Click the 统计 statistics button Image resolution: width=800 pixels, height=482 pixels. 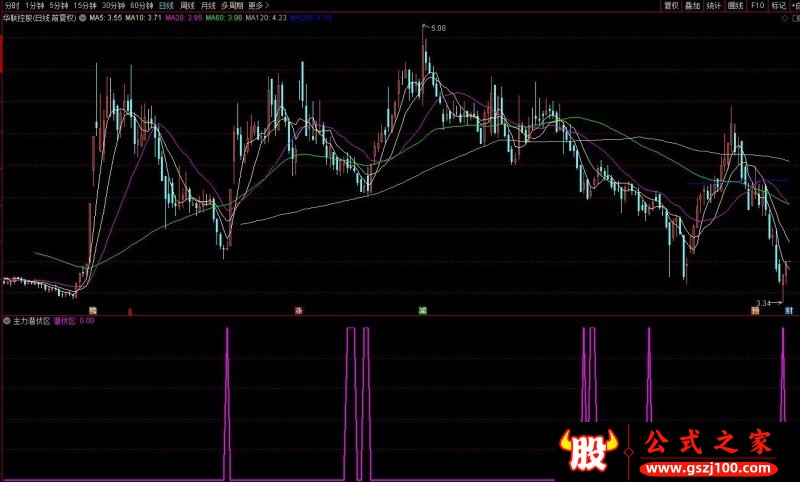click(714, 5)
